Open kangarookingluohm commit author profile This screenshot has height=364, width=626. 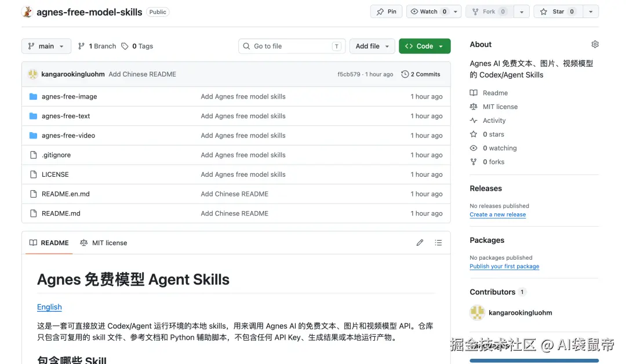(72, 74)
